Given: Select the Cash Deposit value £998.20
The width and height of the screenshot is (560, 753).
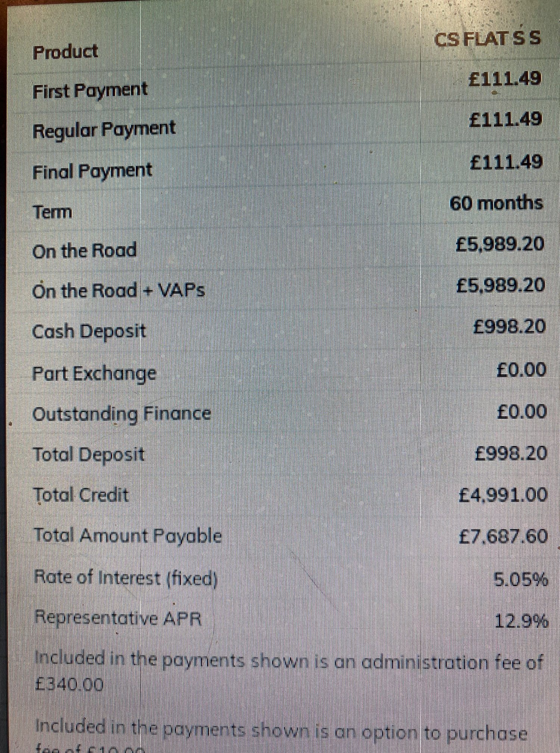Looking at the screenshot, I should click(x=509, y=327).
